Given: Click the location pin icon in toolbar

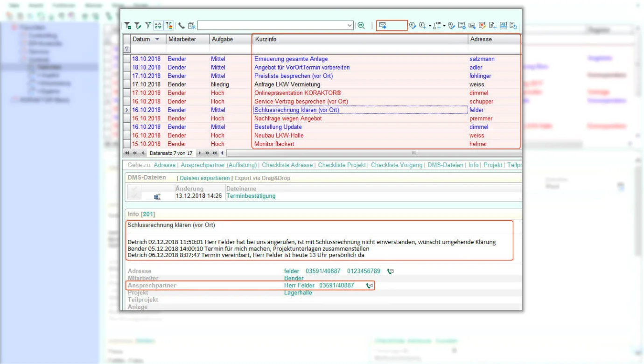Looking at the screenshot, I should click(451, 26).
